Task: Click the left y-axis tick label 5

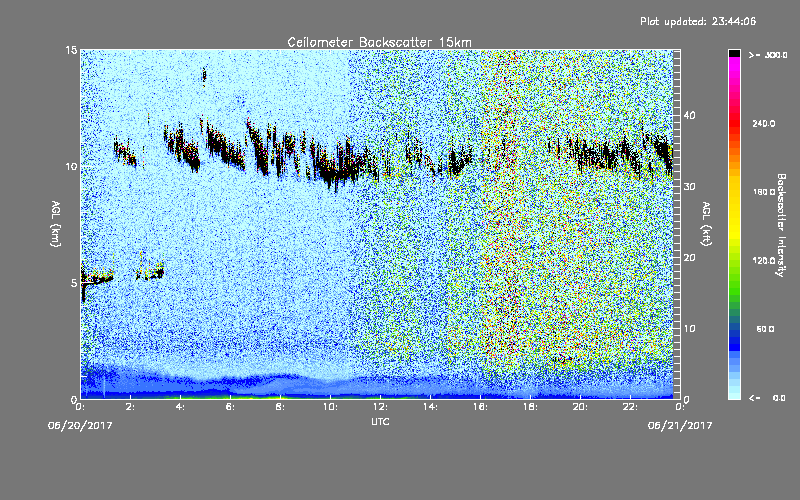Action: (74, 283)
